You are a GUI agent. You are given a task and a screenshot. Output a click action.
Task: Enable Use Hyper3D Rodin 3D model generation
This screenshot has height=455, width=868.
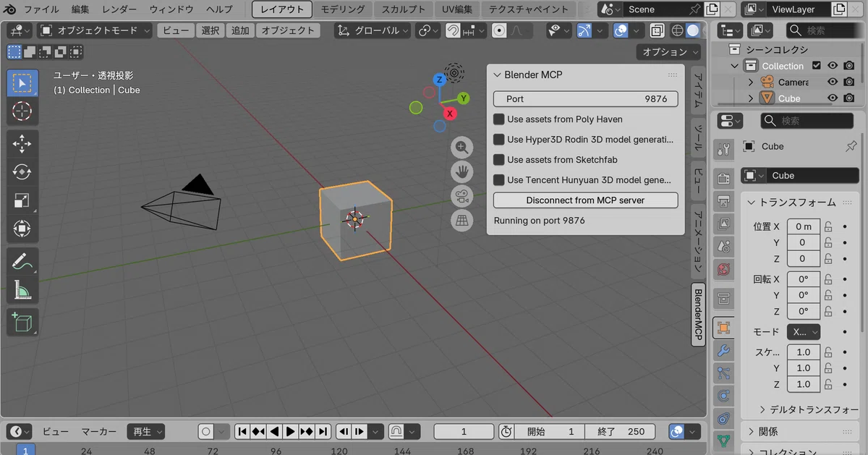point(499,140)
